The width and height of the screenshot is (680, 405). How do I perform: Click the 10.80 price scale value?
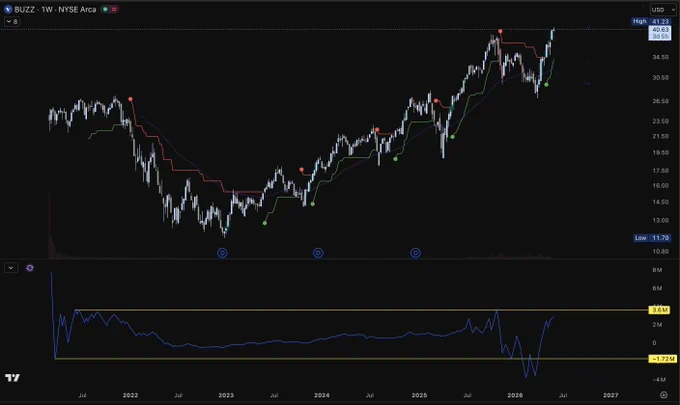(x=660, y=251)
